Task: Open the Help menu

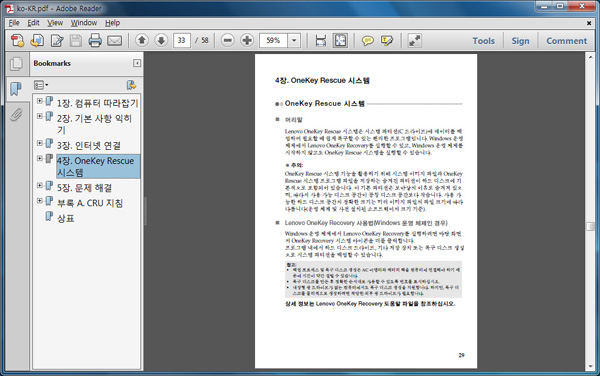Action: [x=112, y=23]
